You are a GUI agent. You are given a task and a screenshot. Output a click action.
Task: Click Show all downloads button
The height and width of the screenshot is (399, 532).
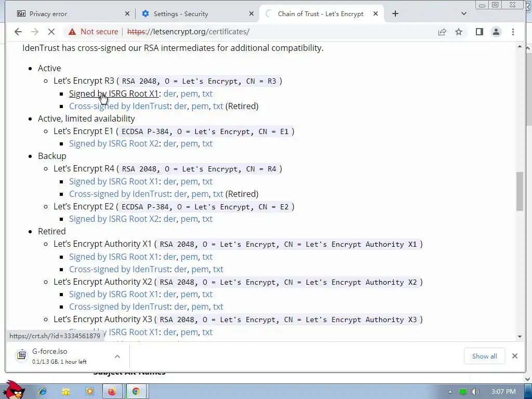[x=484, y=356]
